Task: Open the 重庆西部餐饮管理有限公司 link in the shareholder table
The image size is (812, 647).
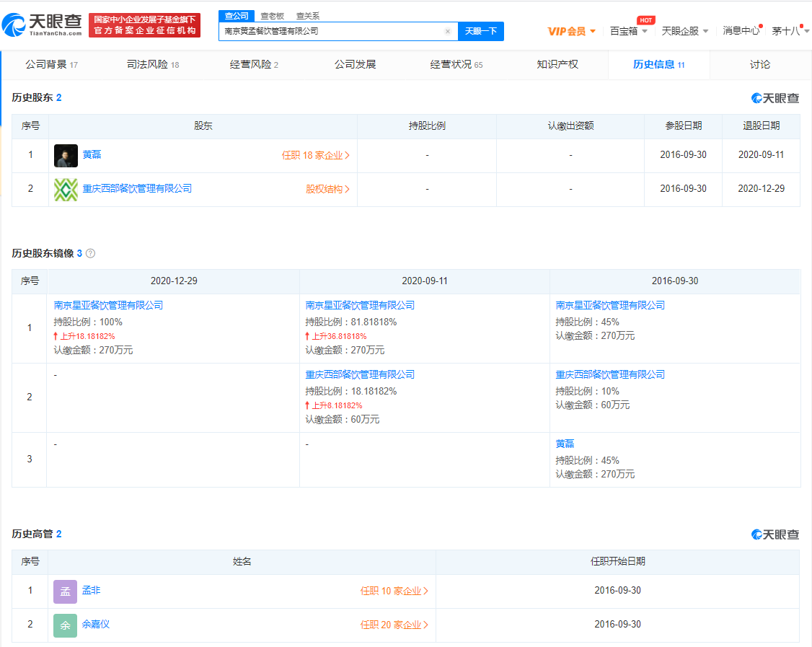Action: 137,188
